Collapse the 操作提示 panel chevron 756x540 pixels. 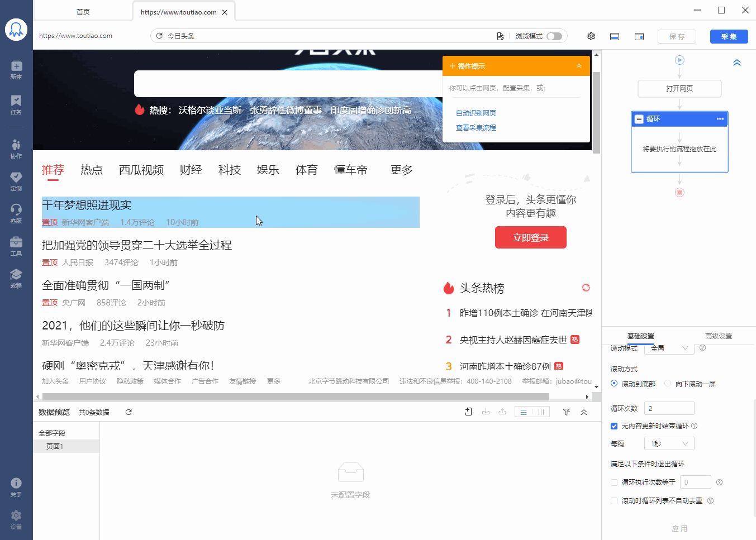click(579, 66)
